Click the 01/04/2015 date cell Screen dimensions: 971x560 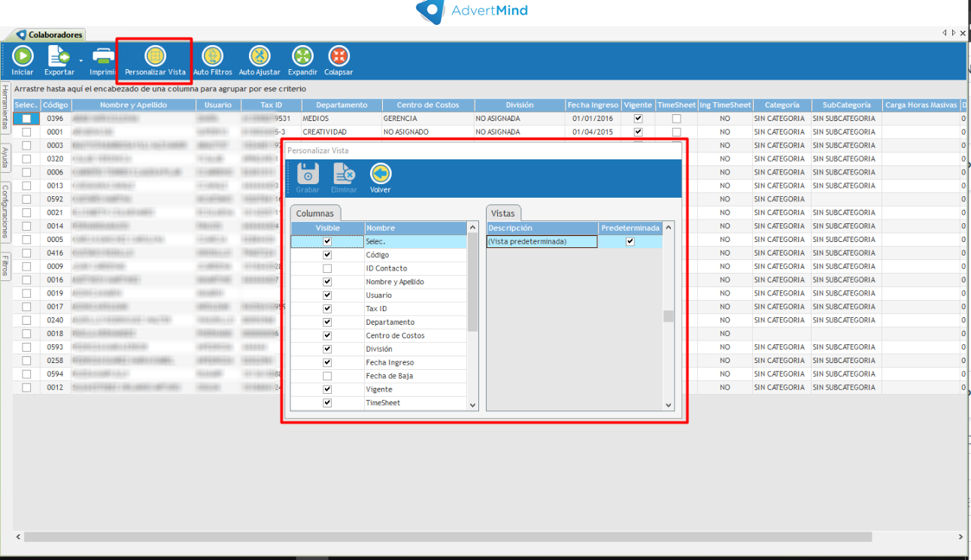[593, 132]
